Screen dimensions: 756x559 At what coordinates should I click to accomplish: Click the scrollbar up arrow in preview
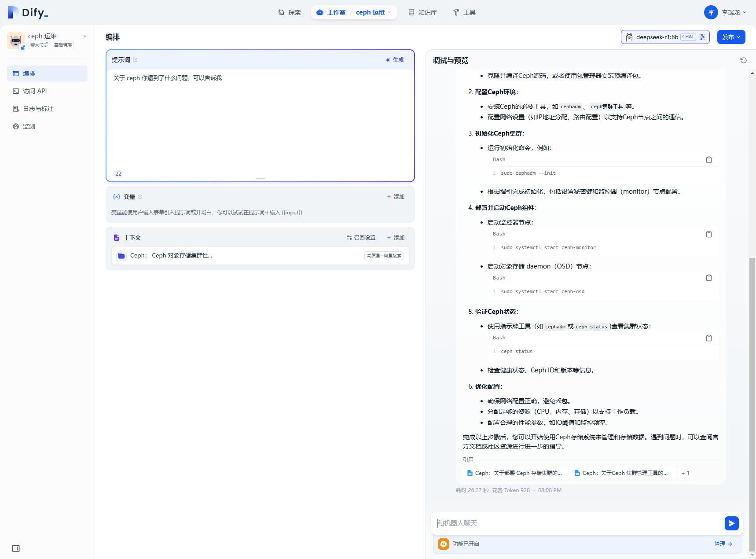[752, 73]
